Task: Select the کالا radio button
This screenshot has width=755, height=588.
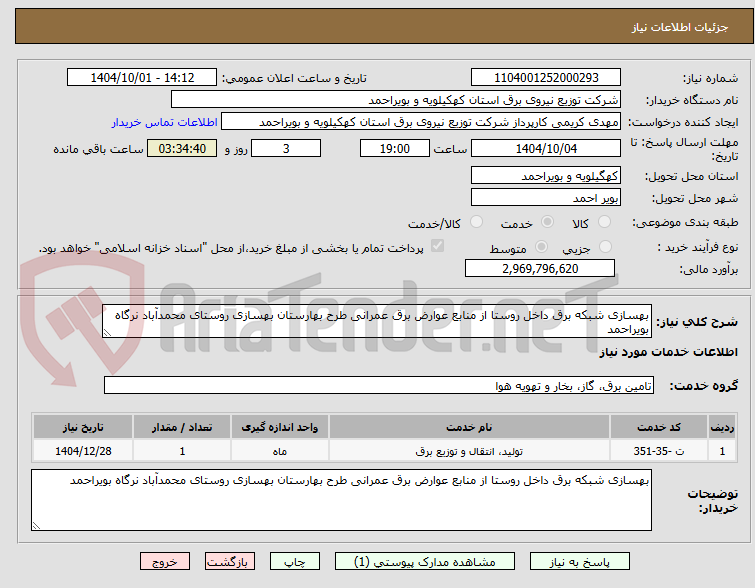Action: 604,222
